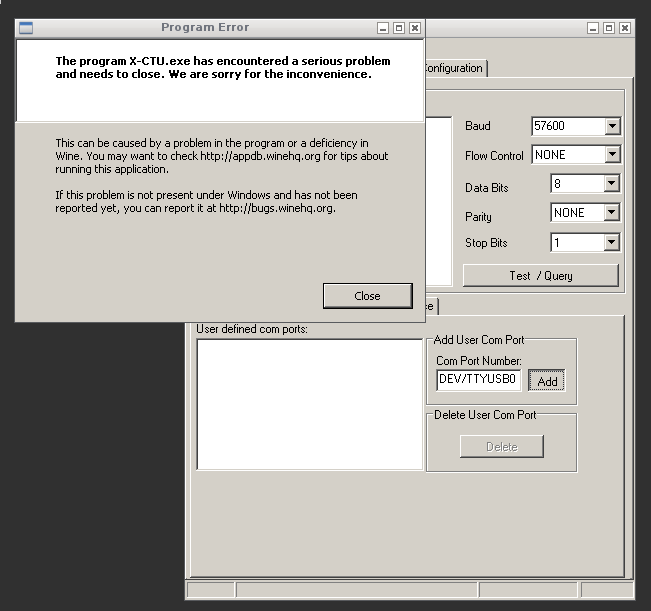Click the 'Flow Control' label
Screen dimensions: 651x611
[494, 156]
